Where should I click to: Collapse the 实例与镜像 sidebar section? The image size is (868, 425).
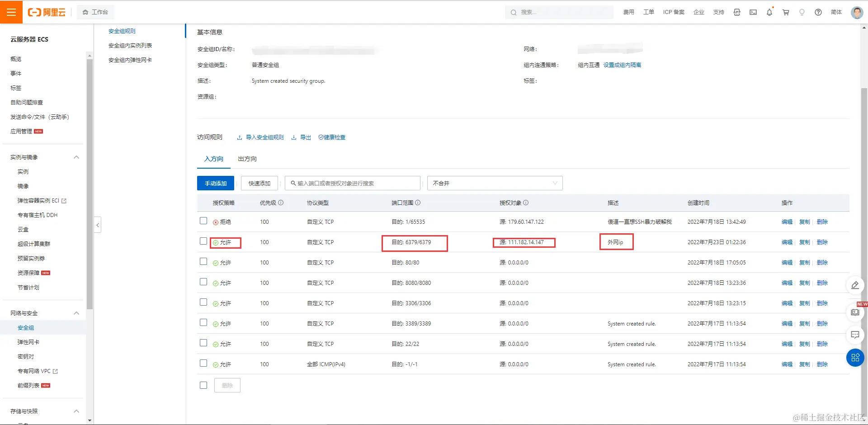(76, 157)
